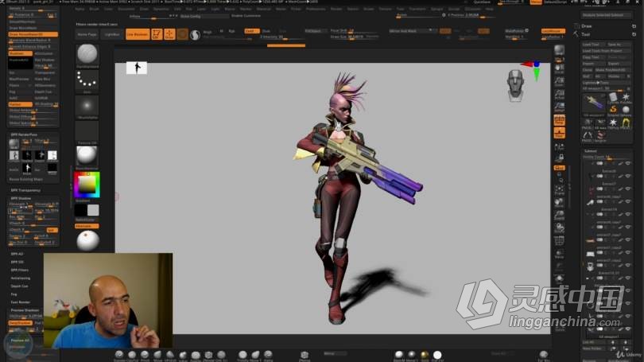The height and width of the screenshot is (362, 644).
Task: Collapse the Preview Shadows section
Action: (x=25, y=310)
